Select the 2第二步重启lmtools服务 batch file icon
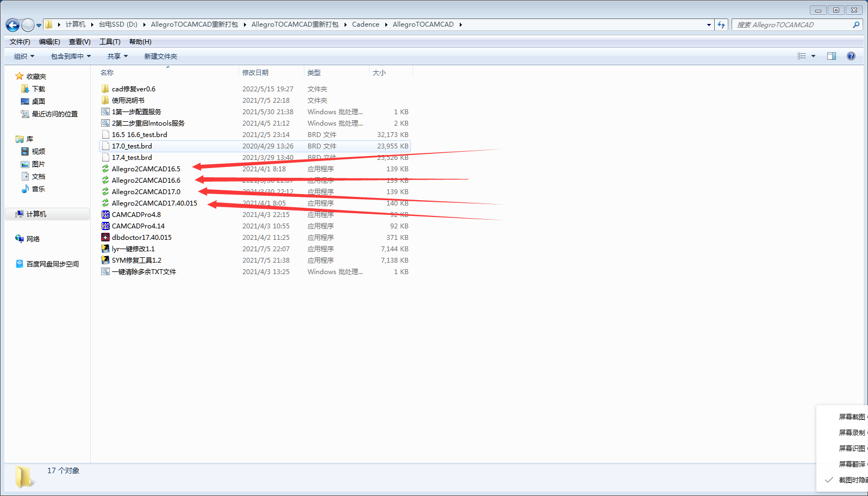Screen dimensions: 868x496 click(105, 123)
